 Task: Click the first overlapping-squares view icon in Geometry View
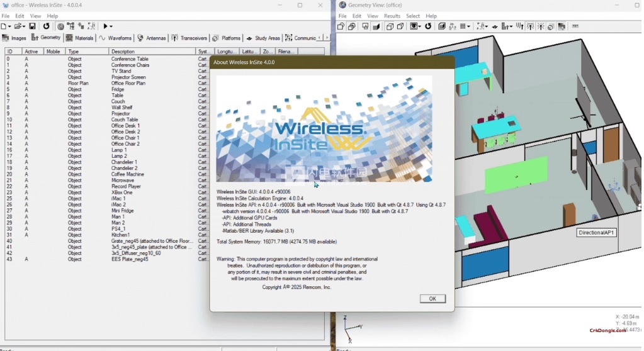pos(340,26)
